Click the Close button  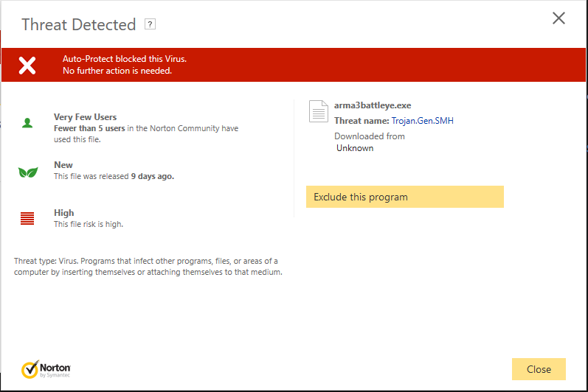(x=539, y=369)
